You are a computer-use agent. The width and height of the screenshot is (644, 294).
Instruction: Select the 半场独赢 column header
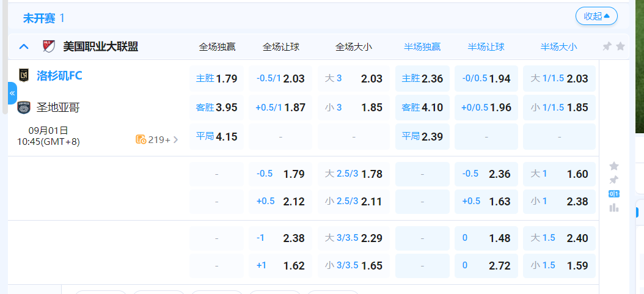[422, 46]
